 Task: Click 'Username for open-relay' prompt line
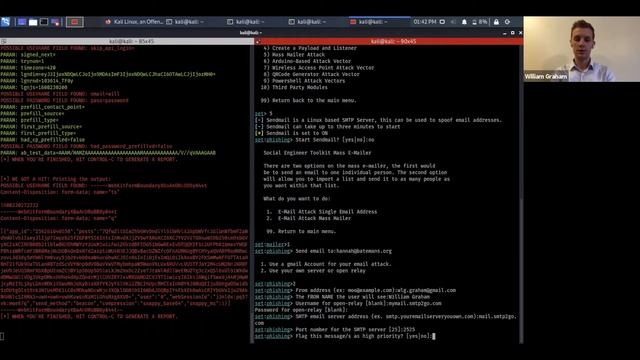point(348,303)
